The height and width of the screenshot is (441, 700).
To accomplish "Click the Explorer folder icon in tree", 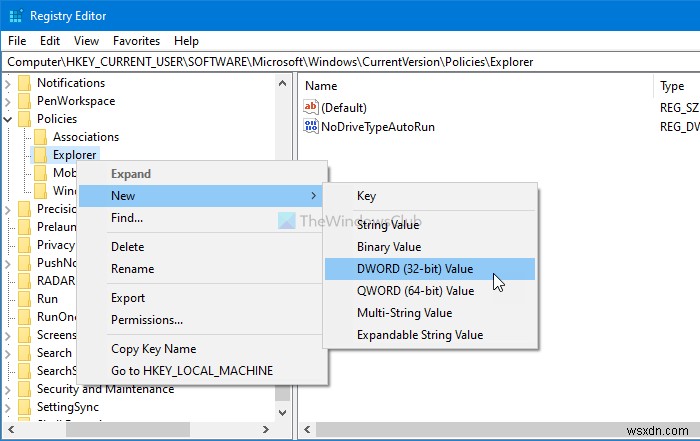I will [41, 155].
